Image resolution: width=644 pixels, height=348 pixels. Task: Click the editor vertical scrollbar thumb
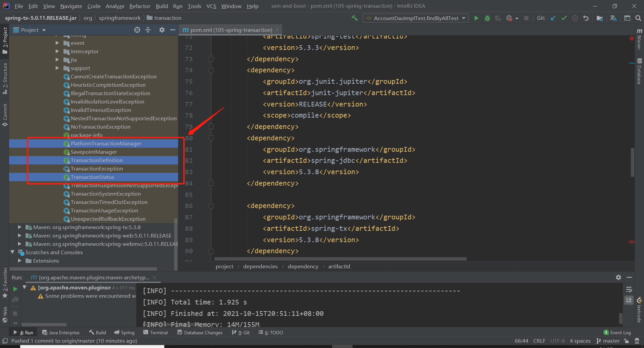point(632,162)
